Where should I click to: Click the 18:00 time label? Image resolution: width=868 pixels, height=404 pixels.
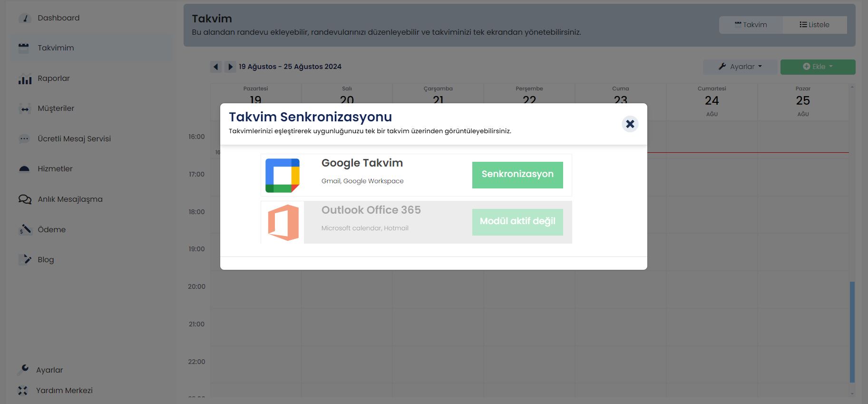pyautogui.click(x=196, y=212)
